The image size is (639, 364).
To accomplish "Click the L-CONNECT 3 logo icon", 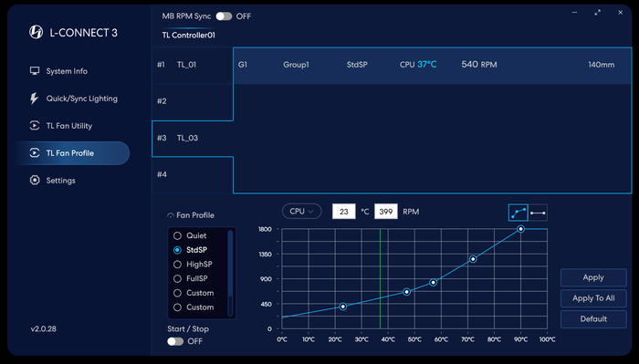I will (x=36, y=32).
